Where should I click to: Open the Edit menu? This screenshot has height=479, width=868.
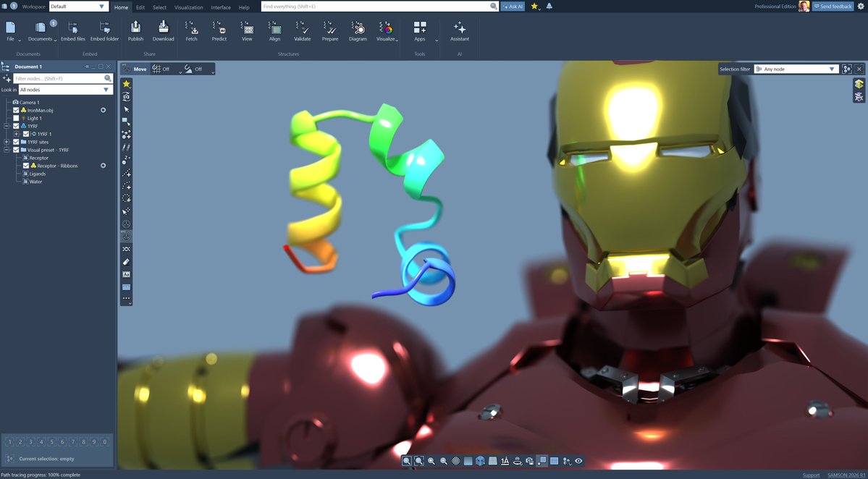click(x=140, y=7)
